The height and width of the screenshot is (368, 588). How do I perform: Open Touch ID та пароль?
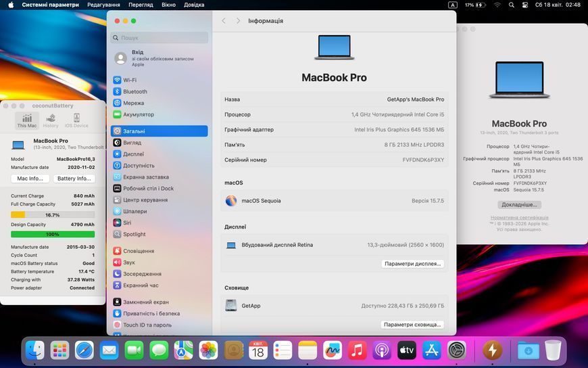click(147, 325)
